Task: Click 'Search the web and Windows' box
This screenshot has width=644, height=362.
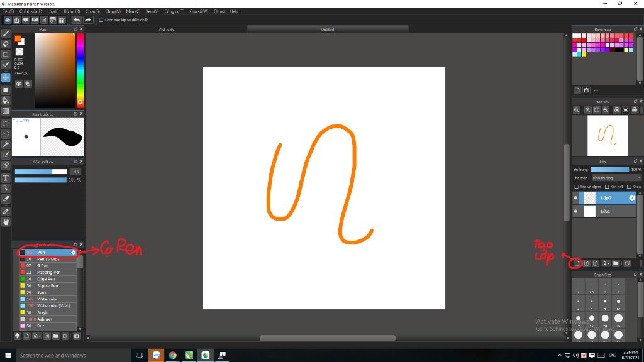Action: (74, 356)
